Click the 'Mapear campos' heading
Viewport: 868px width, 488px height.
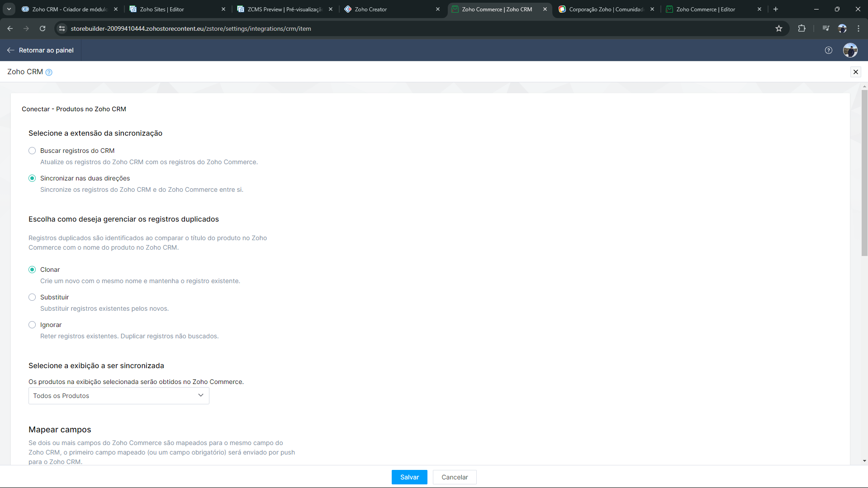60,430
